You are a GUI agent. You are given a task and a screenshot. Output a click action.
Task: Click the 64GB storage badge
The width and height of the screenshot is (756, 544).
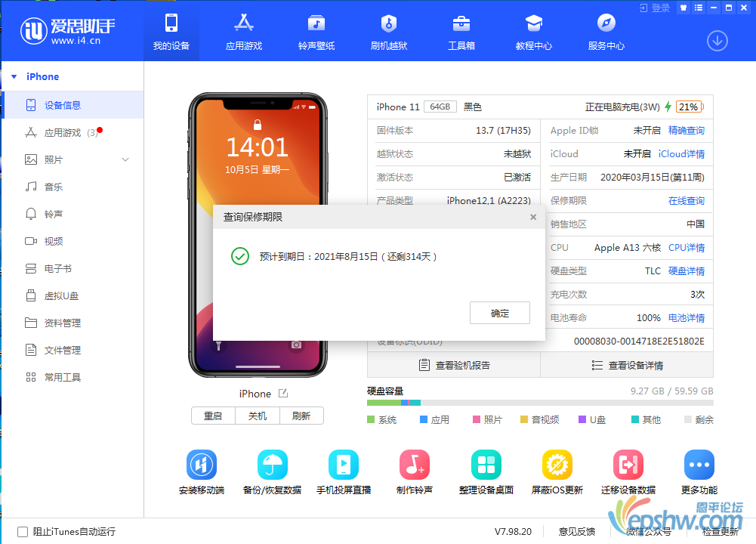pyautogui.click(x=440, y=107)
